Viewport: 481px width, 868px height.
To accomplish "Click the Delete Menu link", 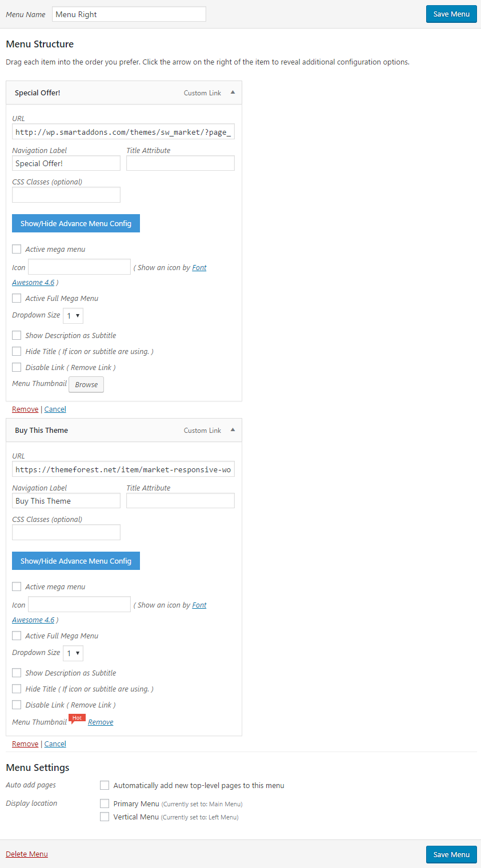I will [27, 854].
